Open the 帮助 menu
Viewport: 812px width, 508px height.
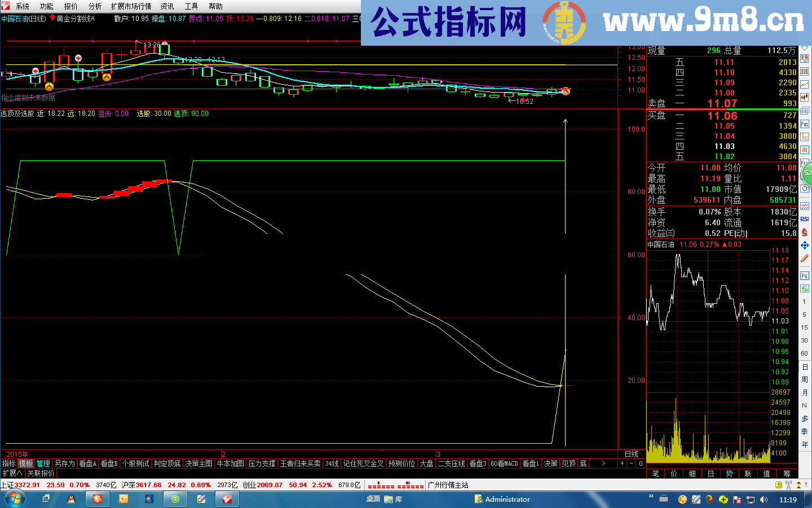215,6
